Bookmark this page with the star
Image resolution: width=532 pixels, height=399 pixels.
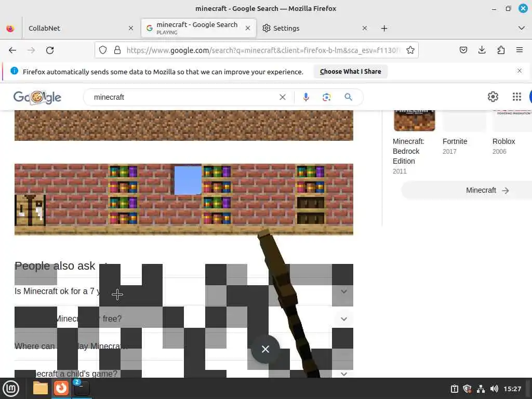[x=410, y=50]
